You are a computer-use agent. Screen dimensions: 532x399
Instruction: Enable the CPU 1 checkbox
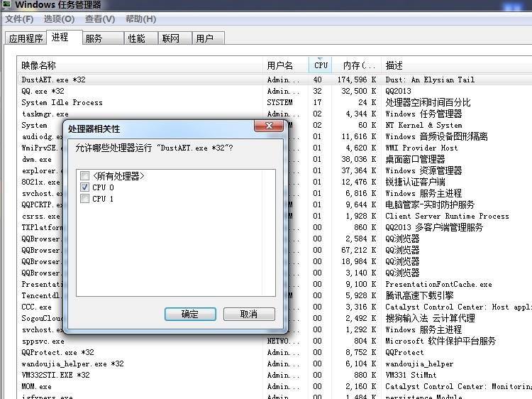(85, 198)
